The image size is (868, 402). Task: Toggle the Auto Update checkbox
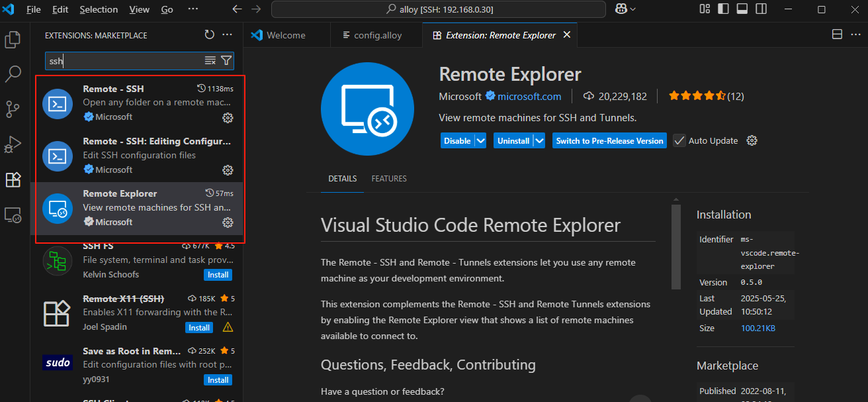pyautogui.click(x=679, y=140)
